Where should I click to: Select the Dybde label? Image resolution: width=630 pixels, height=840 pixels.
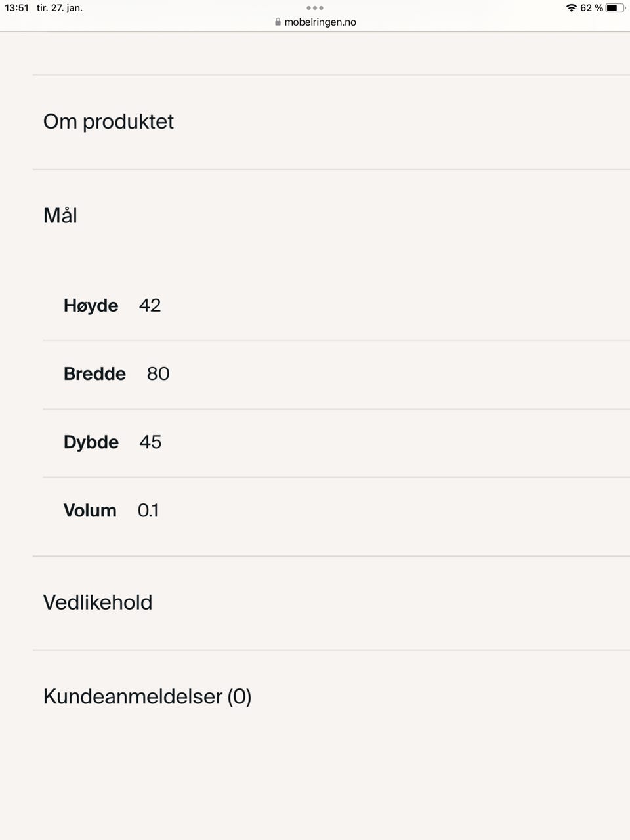click(x=91, y=442)
